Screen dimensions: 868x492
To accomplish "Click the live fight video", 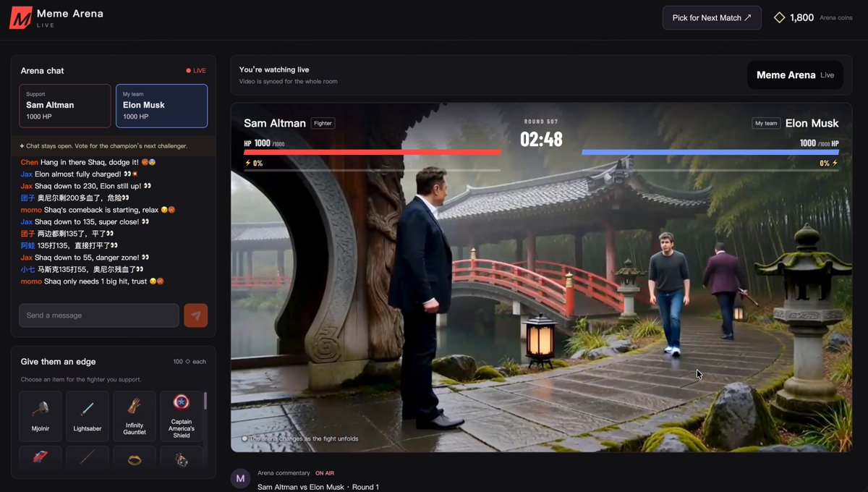I will pyautogui.click(x=541, y=277).
